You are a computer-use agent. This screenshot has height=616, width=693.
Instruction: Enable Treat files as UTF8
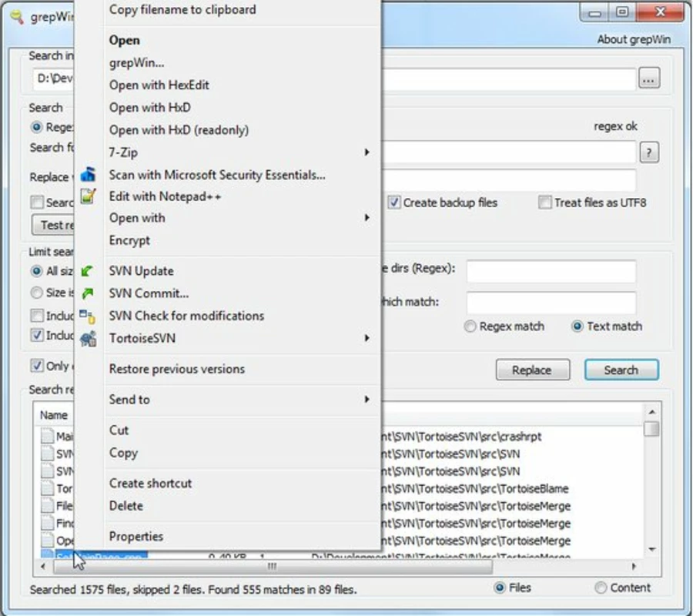click(x=544, y=203)
